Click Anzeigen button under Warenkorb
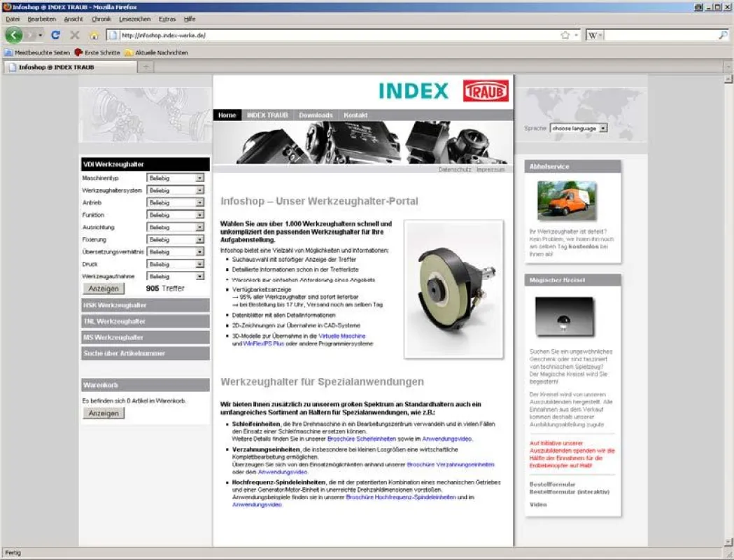The image size is (734, 560). click(x=104, y=413)
